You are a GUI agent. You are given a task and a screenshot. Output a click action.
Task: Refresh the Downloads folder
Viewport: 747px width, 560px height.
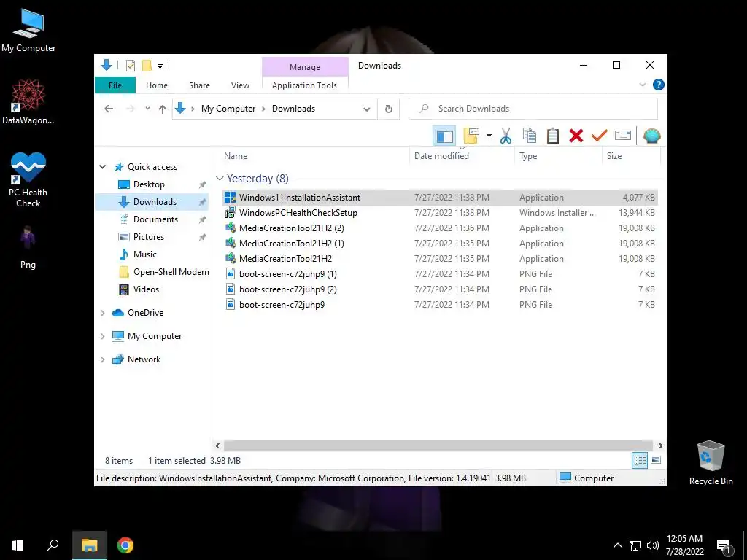[389, 109]
